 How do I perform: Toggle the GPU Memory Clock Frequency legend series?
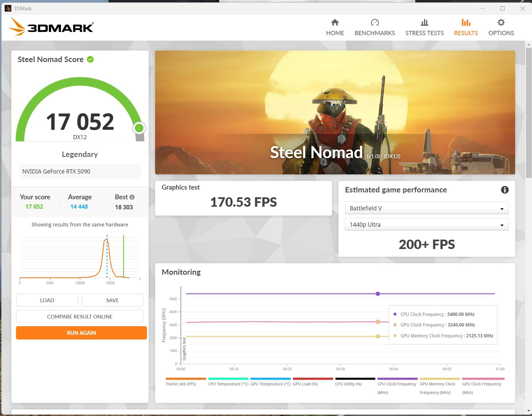click(x=440, y=386)
